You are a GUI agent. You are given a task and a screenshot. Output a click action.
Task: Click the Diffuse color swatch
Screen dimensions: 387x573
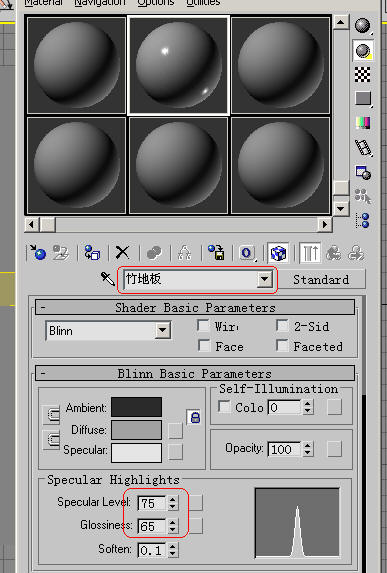point(136,430)
